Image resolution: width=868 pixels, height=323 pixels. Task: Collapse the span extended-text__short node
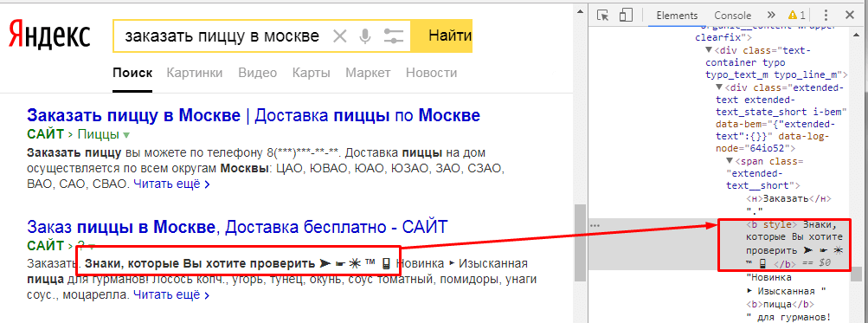pyautogui.click(x=730, y=161)
